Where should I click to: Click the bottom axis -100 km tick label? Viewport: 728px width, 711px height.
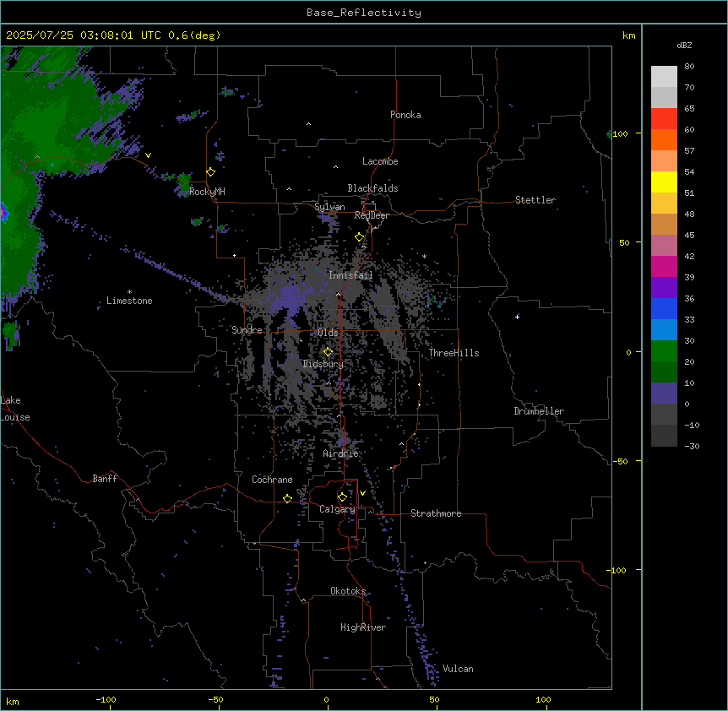pos(106,699)
